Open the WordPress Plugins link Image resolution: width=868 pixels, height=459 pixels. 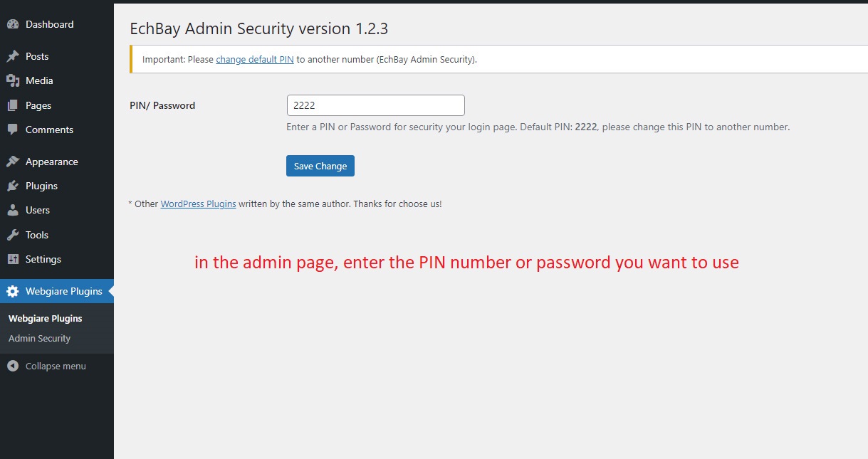click(x=198, y=204)
